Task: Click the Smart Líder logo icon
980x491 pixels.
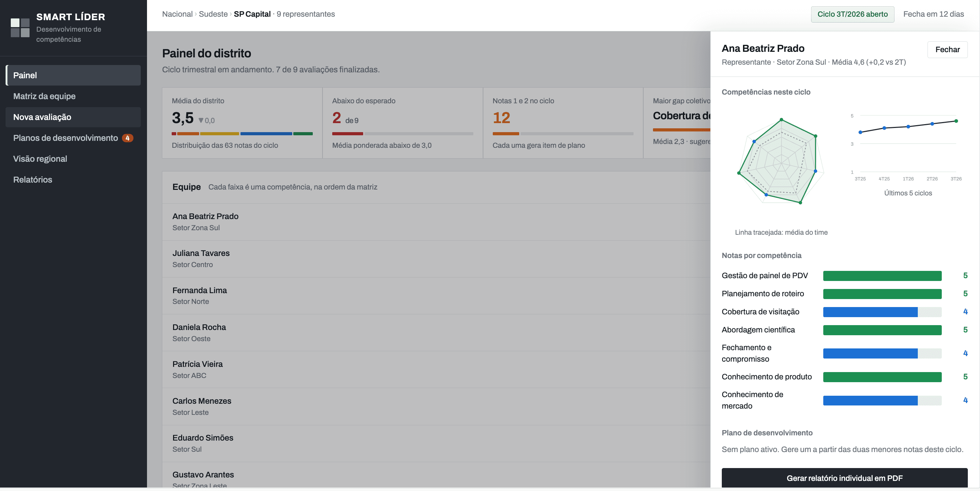Action: tap(20, 28)
